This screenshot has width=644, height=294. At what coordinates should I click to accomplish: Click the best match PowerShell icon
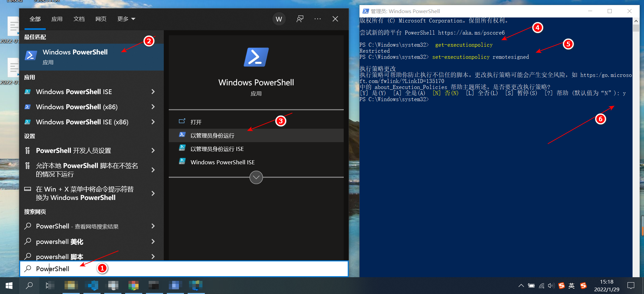pyautogui.click(x=31, y=55)
